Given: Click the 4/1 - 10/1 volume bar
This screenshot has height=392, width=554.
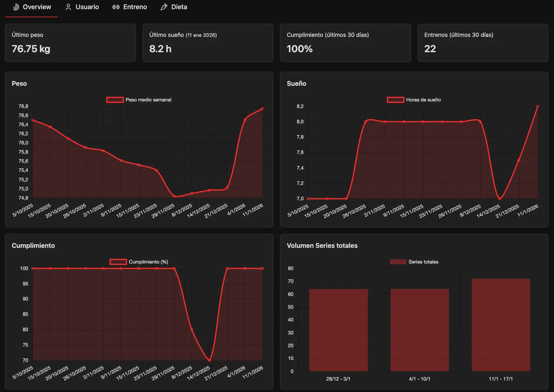Looking at the screenshot, I should (x=420, y=330).
